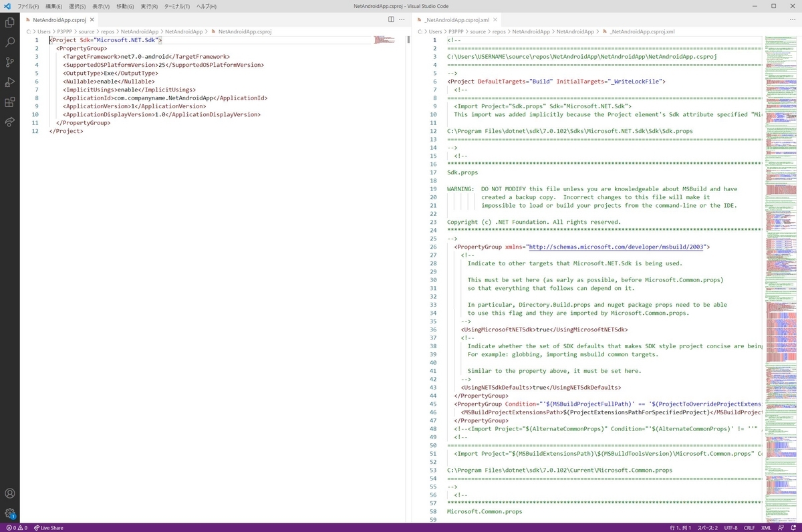
Task: Click the UsingNETSdkDefaults true line
Action: (x=541, y=387)
